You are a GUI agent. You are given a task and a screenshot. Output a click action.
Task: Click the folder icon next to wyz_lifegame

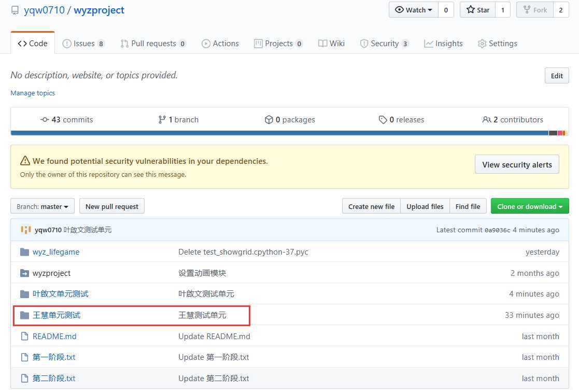pyautogui.click(x=24, y=252)
